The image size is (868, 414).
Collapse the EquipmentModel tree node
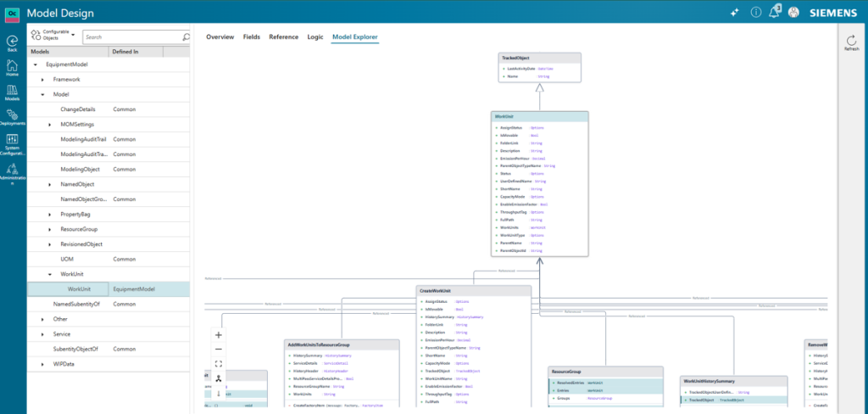36,64
